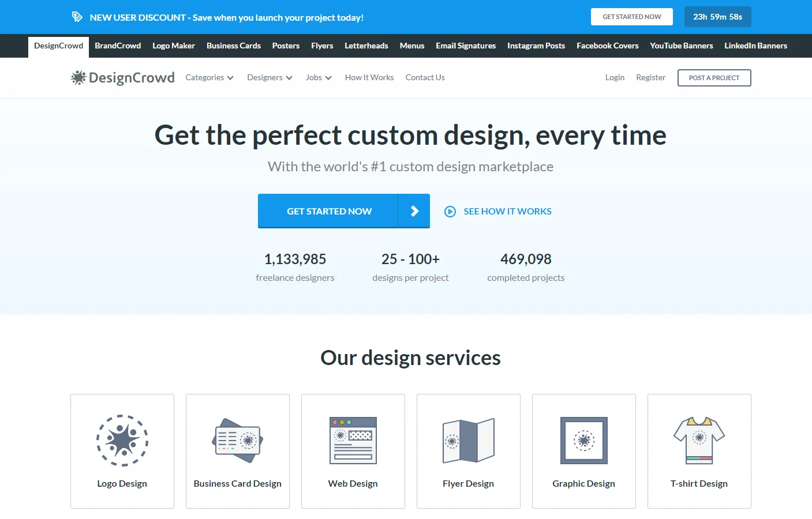This screenshot has width=812, height=519.
Task: Click the discount tag icon in banner
Action: point(77,17)
